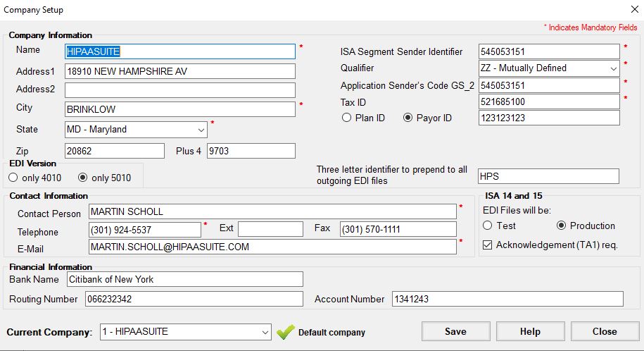
Task: Click the Current Company label
Action: tap(50, 333)
